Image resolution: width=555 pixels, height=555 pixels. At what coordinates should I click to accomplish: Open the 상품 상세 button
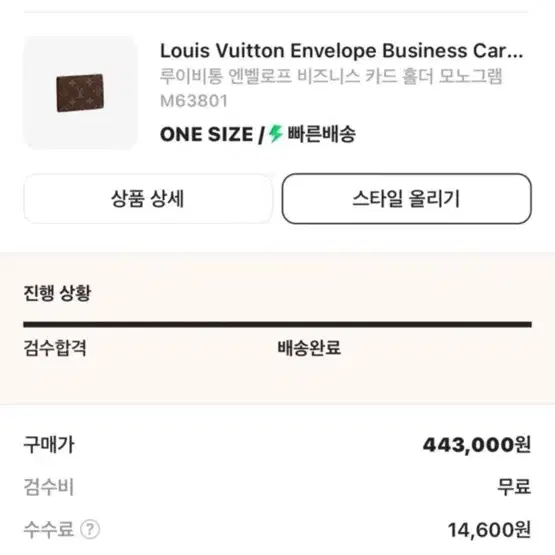(148, 199)
